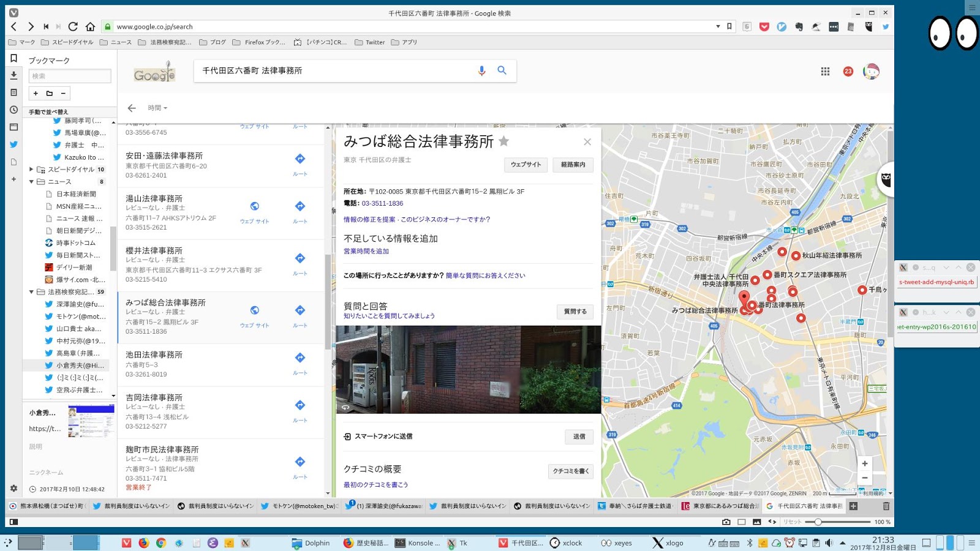Click the 送信 send button
This screenshot has width=980, height=551.
coord(579,437)
